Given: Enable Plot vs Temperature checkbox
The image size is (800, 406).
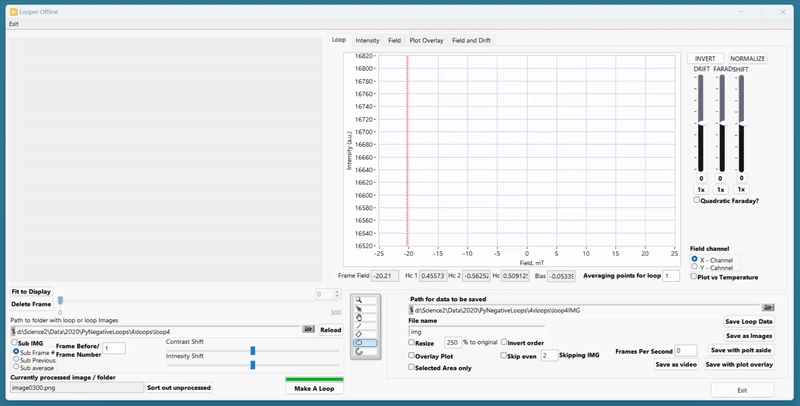Looking at the screenshot, I should pos(693,276).
